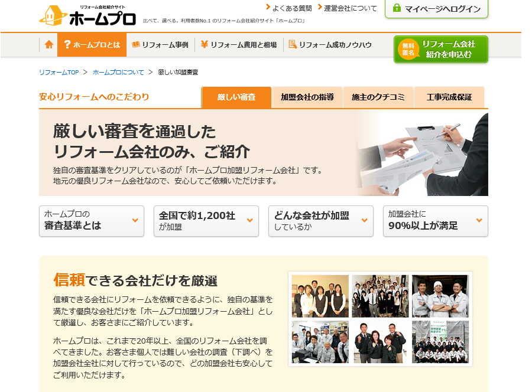Expand the 加盟会社に90%以上が満足 chevron
The image size is (532, 392).
479,220
